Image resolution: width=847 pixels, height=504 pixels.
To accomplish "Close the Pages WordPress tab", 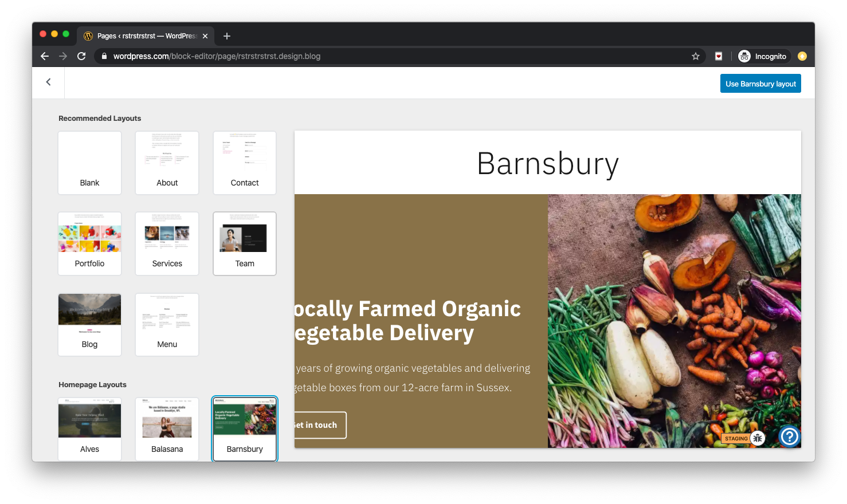I will click(205, 36).
